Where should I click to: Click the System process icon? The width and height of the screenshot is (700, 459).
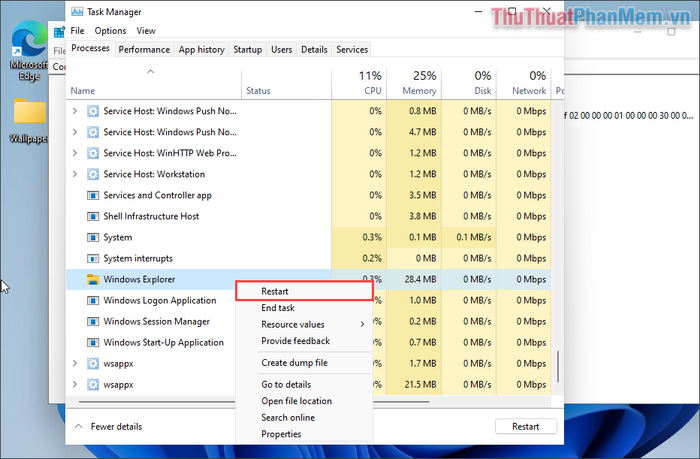click(93, 237)
